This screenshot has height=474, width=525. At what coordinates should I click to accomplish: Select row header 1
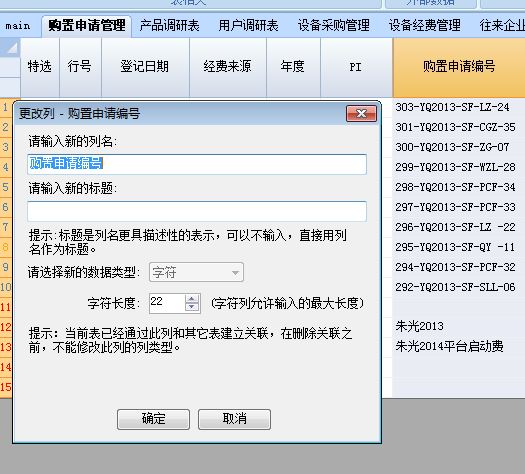coord(6,107)
